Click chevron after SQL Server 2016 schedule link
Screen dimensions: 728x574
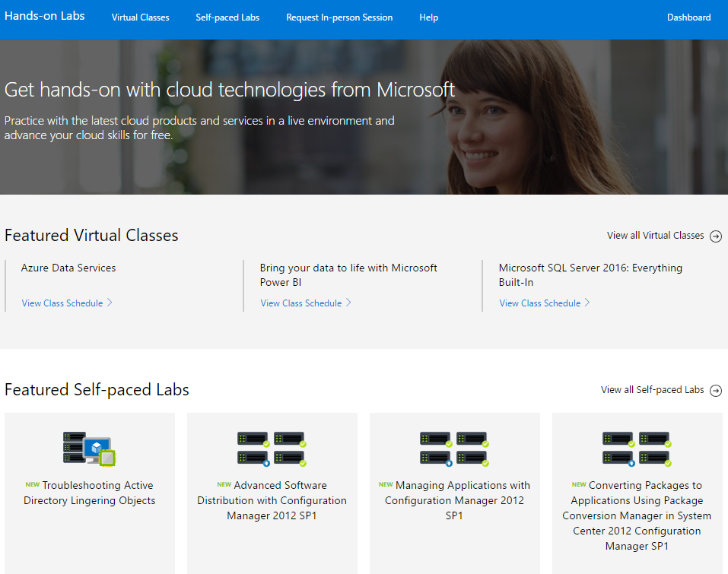pos(587,303)
